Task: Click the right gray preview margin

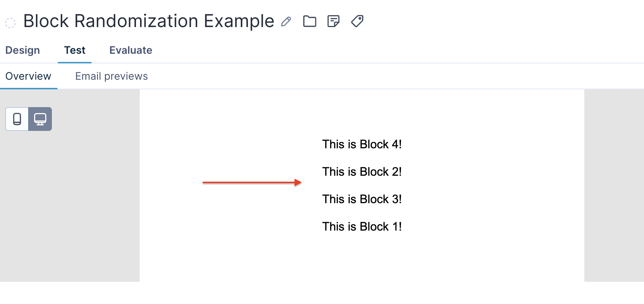Action: [x=614, y=185]
